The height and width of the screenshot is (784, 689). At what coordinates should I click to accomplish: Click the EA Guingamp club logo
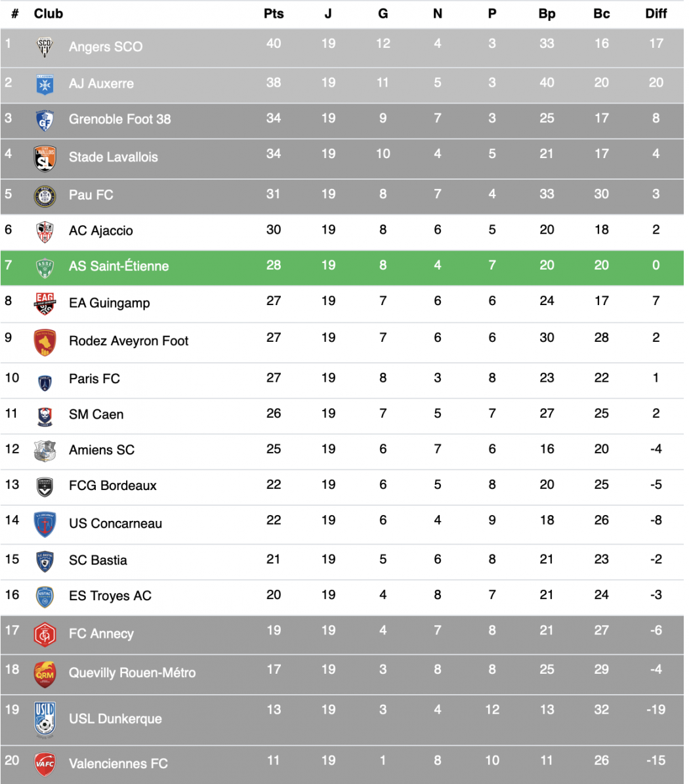click(x=45, y=303)
